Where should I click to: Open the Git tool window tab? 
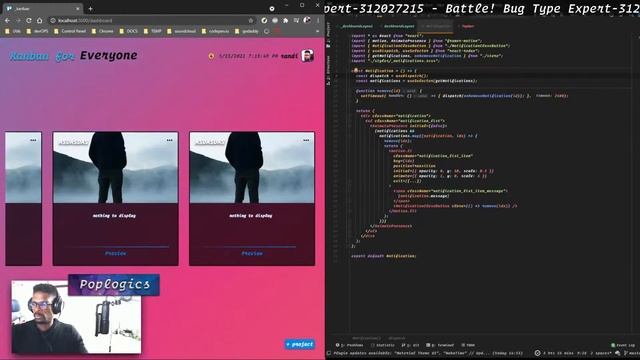(410, 345)
